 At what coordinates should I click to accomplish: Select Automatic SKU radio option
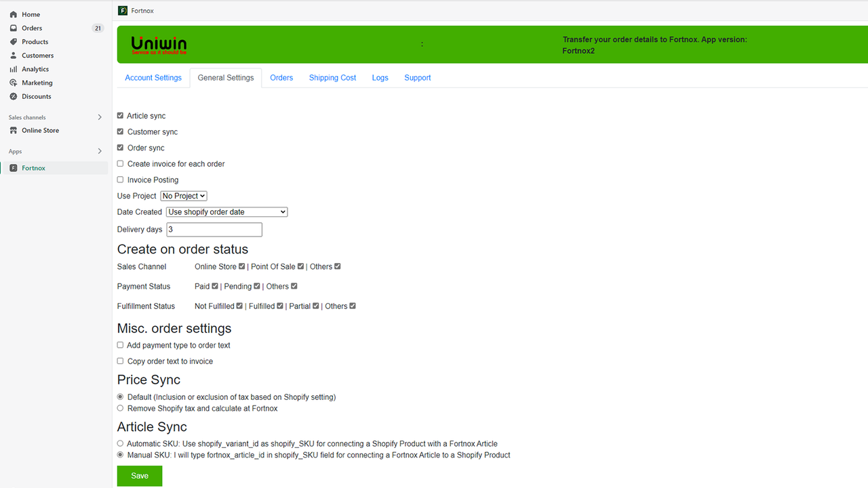(120, 443)
